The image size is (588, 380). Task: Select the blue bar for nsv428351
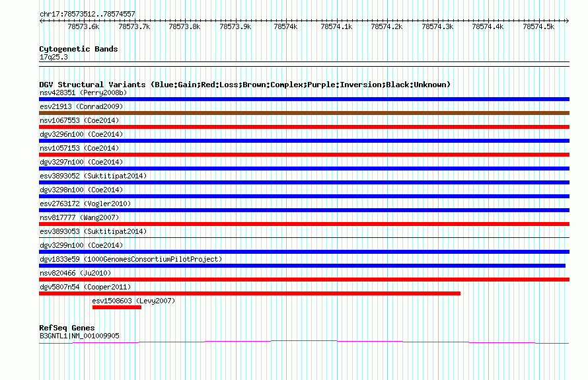point(304,99)
